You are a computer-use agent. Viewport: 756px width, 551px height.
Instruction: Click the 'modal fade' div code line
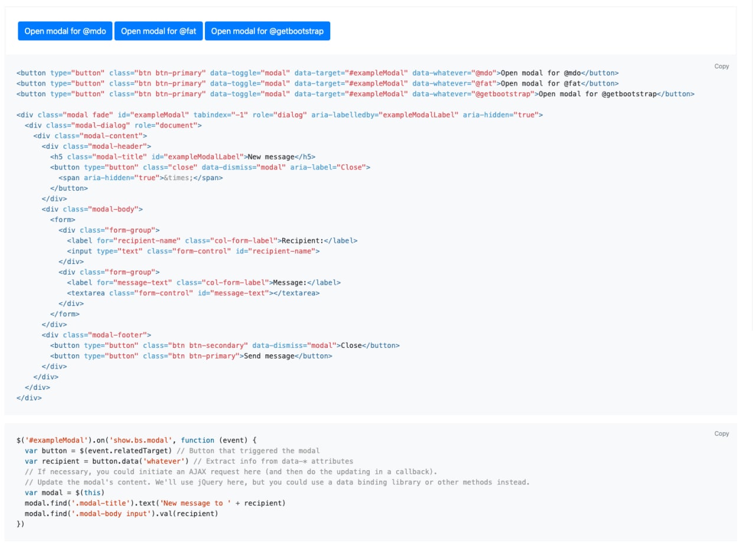click(279, 115)
